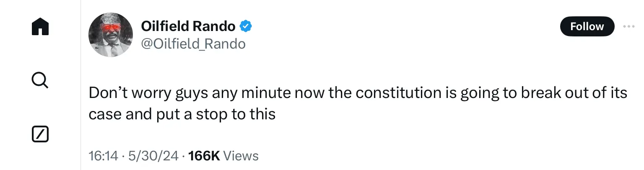Open Search using the magnifying glass icon

point(40,80)
